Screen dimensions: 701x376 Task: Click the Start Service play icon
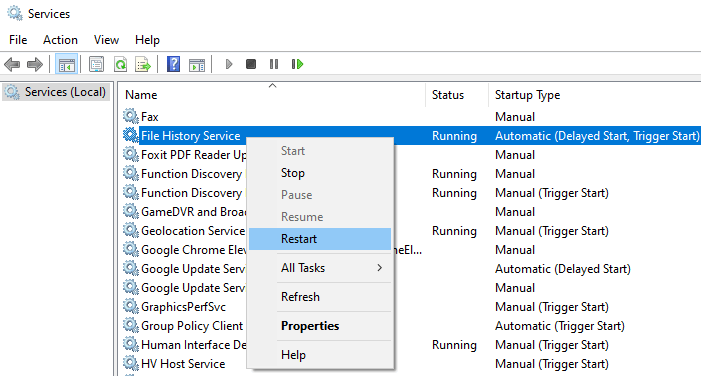coord(229,64)
